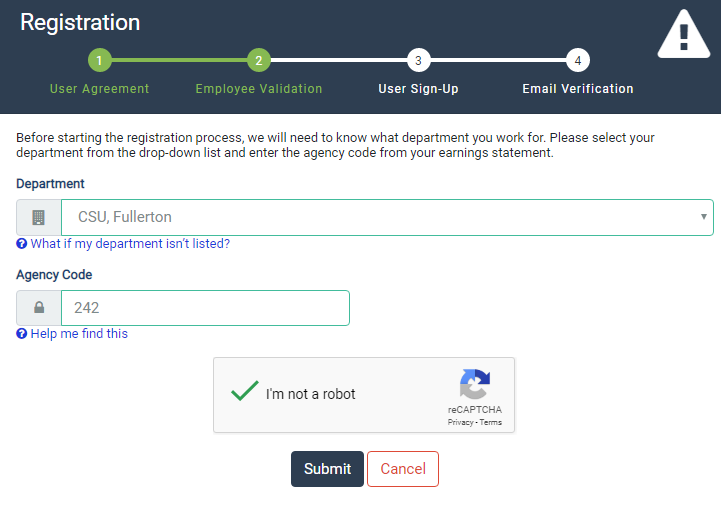Open the Department drop-down list
This screenshot has height=512, width=721.
point(386,217)
